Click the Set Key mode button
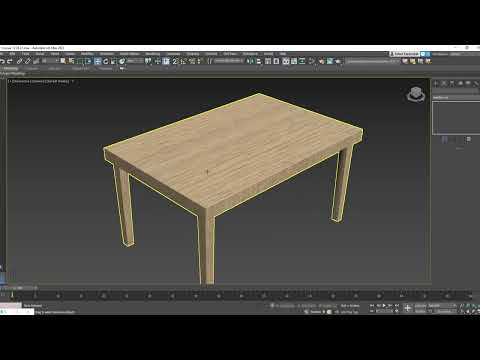Viewport: 480px width, 360px height. [x=421, y=311]
